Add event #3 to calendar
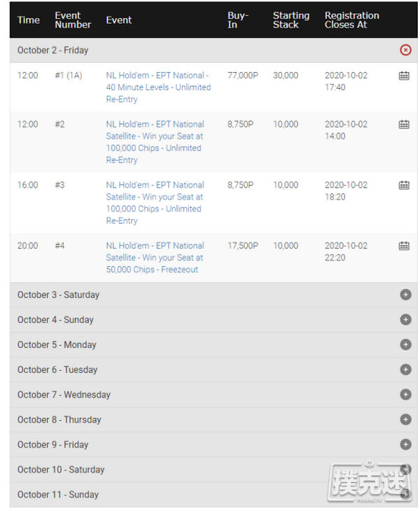420x511 pixels. coord(404,185)
